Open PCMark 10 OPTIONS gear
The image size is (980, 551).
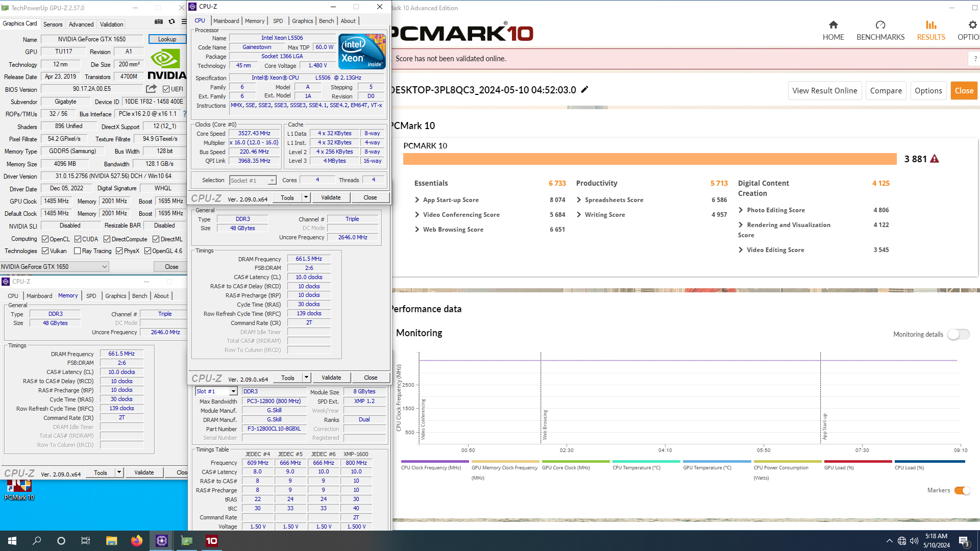pos(970,31)
